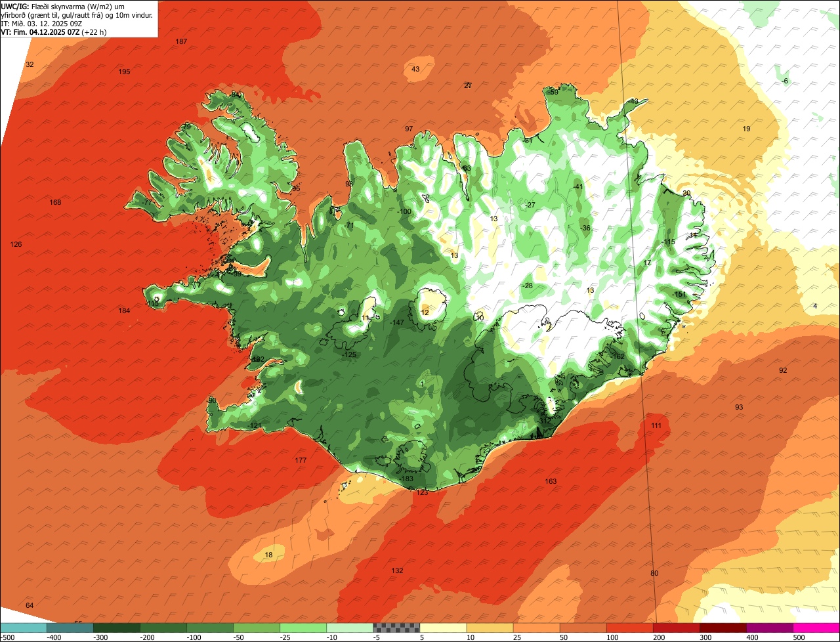Screen dimensions: 840x642
Task: Click the darkest green swatch between -300 and -200
Action: tap(116, 628)
